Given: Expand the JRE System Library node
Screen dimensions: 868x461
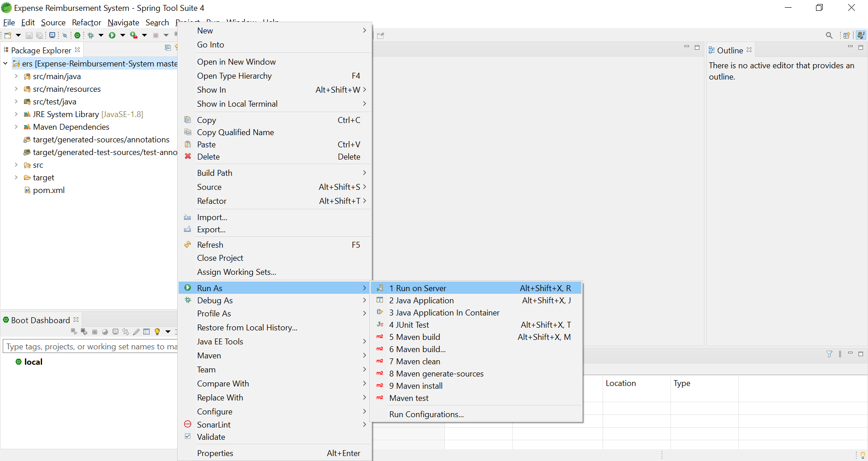Looking at the screenshot, I should pos(16,114).
